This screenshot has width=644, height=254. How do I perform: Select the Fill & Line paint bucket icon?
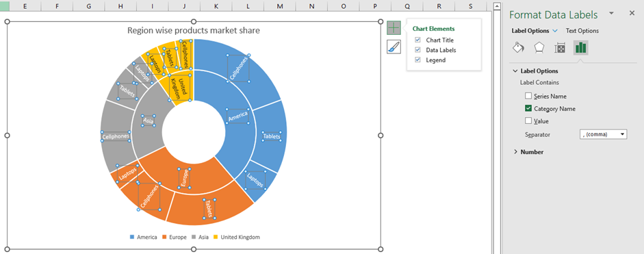click(518, 48)
